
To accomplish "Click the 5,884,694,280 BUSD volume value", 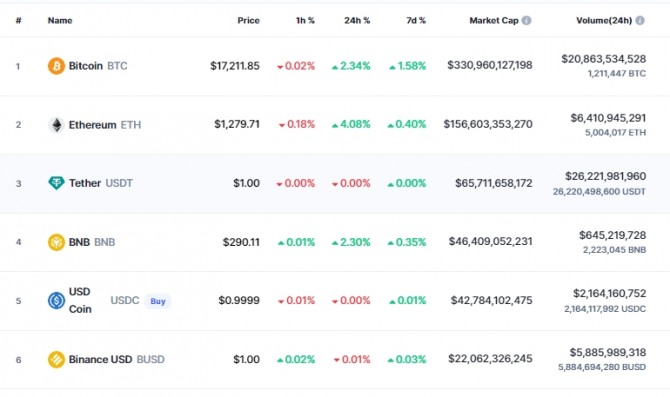I will (602, 367).
